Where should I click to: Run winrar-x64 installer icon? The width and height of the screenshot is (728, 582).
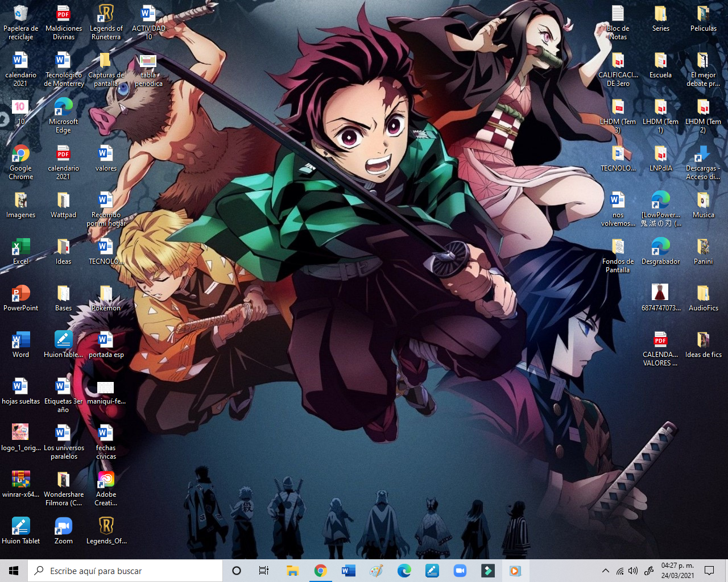[x=20, y=484]
